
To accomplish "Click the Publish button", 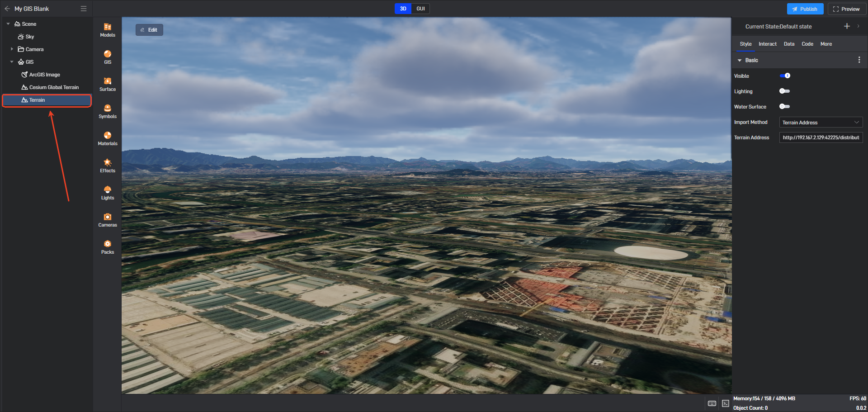I will click(x=805, y=9).
